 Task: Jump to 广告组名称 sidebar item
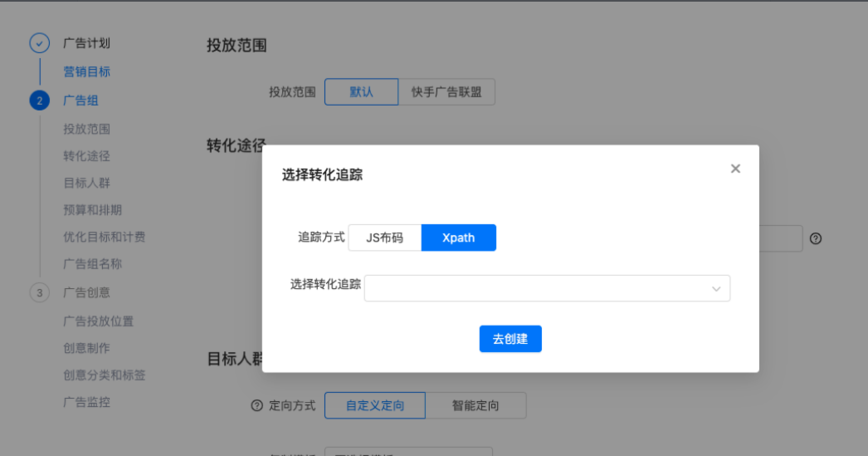click(x=92, y=264)
